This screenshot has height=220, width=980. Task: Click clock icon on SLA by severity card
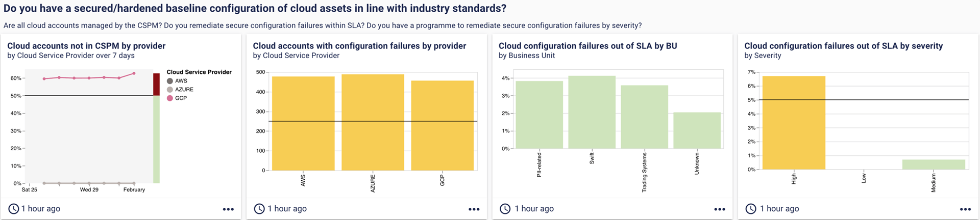click(751, 209)
